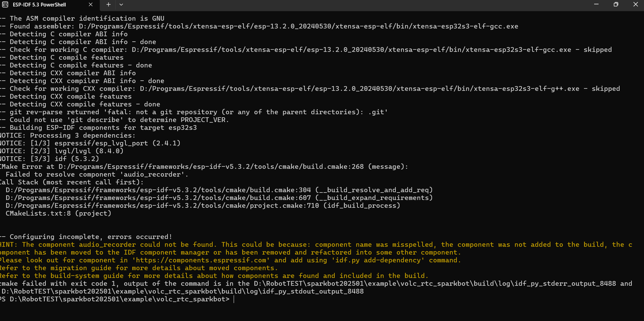Viewport: 644px width, 321px height.
Task: Click the 'Failed to resolve component' error line
Action: [97, 175]
